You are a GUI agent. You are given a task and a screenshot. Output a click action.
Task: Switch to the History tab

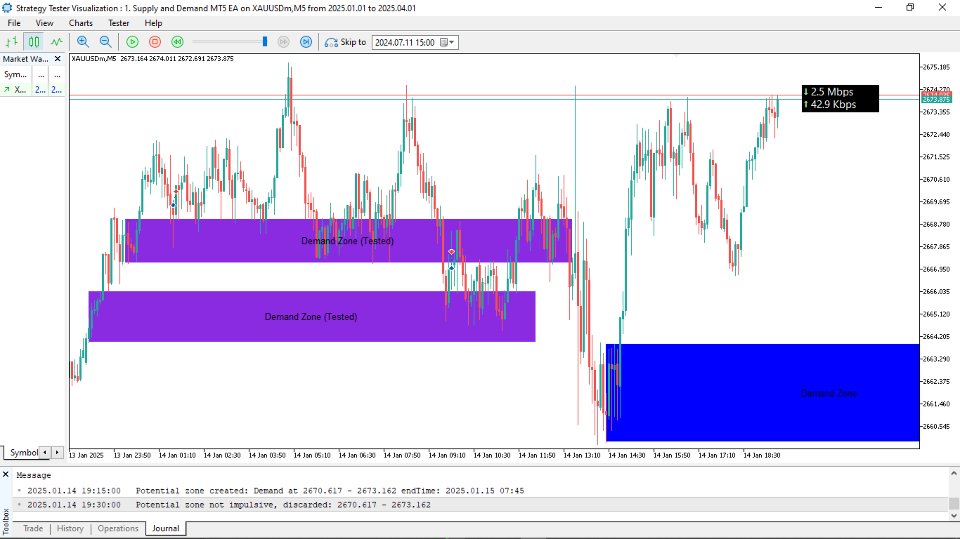point(70,528)
